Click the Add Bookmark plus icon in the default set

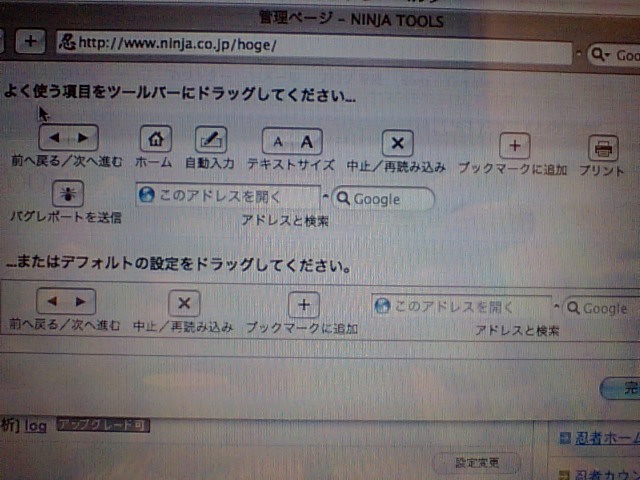coord(304,305)
